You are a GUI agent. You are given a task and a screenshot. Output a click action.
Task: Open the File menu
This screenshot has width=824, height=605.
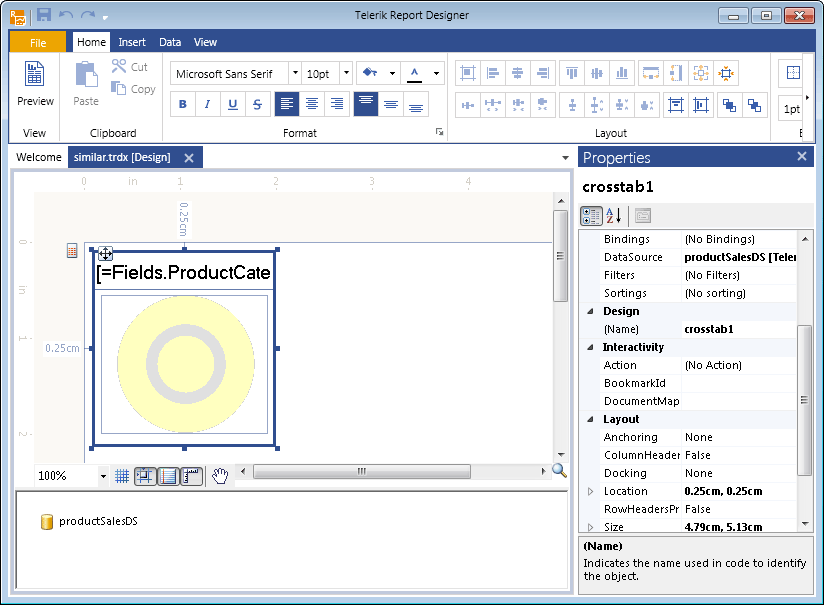[38, 42]
